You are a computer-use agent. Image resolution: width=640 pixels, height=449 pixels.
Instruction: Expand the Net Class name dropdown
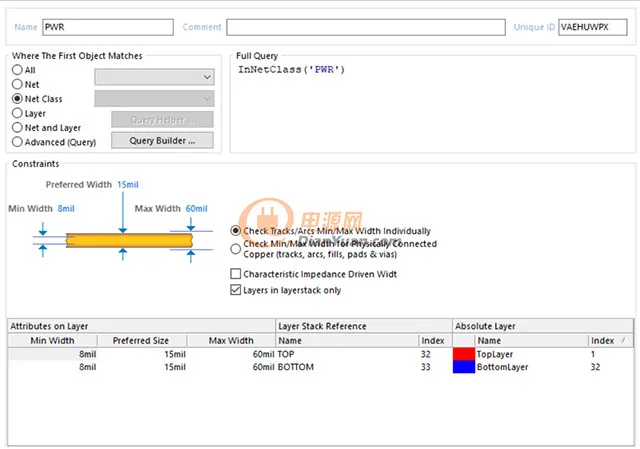tap(154, 98)
